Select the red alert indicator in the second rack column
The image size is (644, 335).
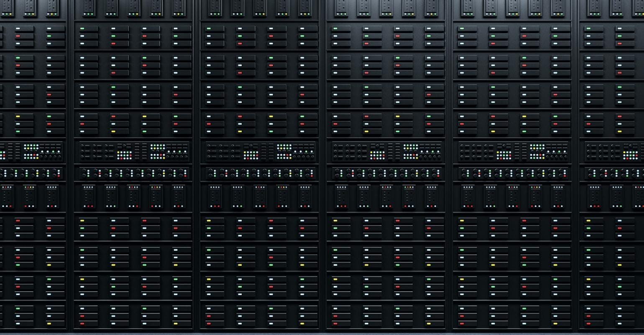pyautogui.click(x=113, y=43)
